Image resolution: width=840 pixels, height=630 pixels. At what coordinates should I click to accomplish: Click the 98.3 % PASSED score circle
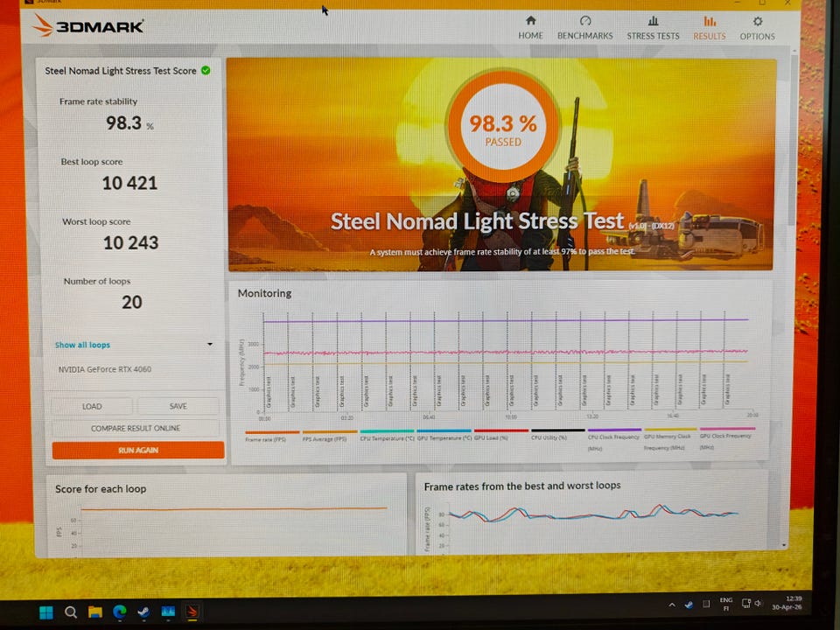coord(502,127)
